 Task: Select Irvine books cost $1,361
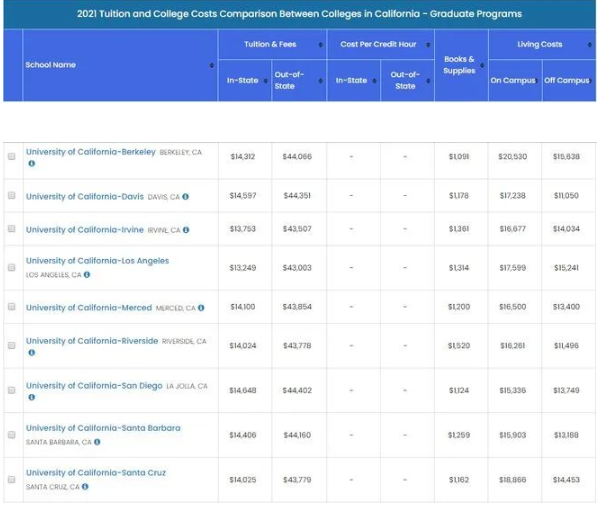pos(459,229)
